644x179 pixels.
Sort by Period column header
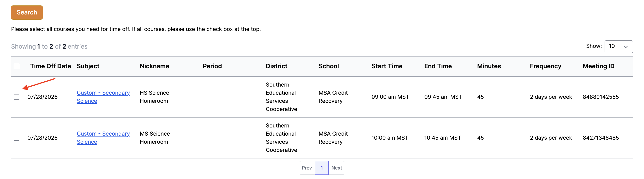(x=212, y=66)
